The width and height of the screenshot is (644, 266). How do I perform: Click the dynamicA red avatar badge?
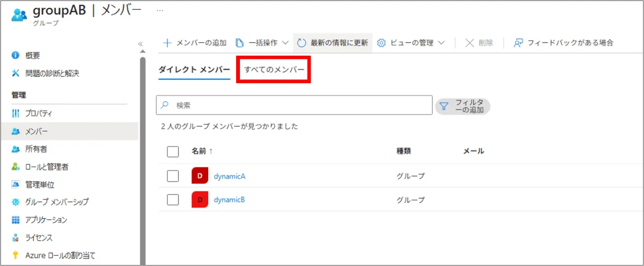(x=200, y=176)
